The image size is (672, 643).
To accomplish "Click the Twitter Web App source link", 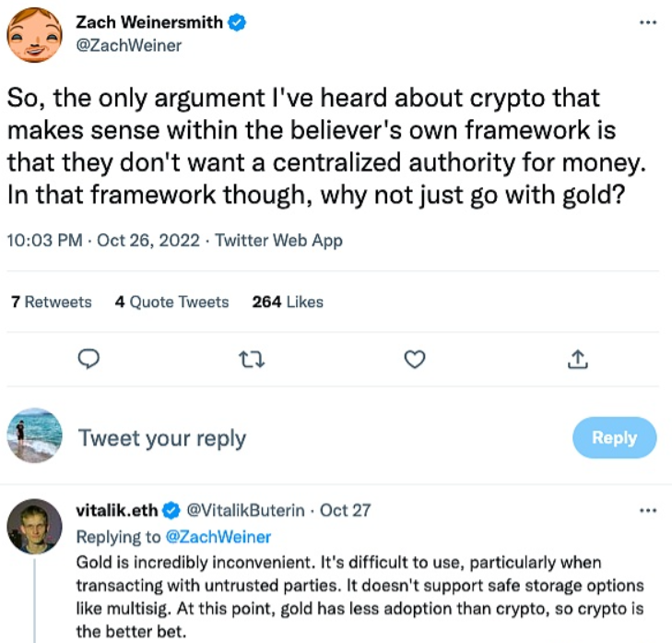I will click(278, 241).
